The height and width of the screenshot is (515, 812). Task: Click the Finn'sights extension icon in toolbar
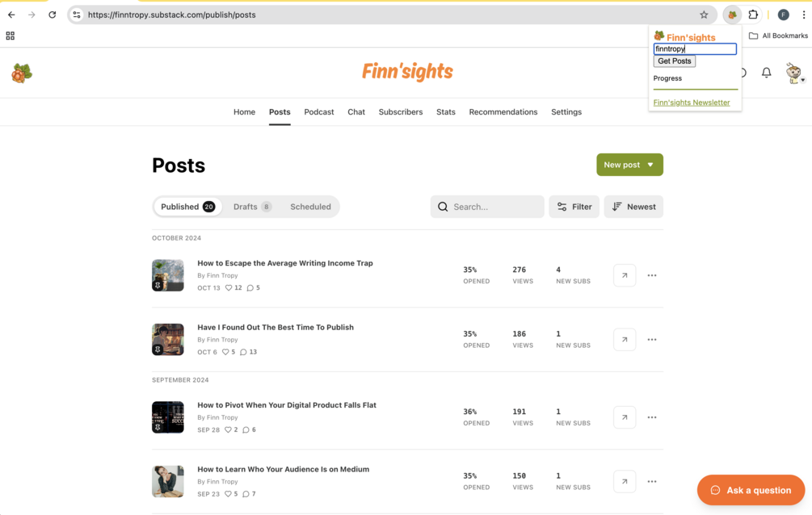pos(732,15)
